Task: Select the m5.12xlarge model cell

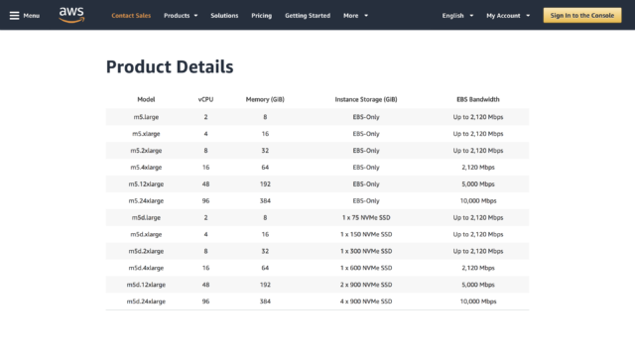Action: pos(146,184)
